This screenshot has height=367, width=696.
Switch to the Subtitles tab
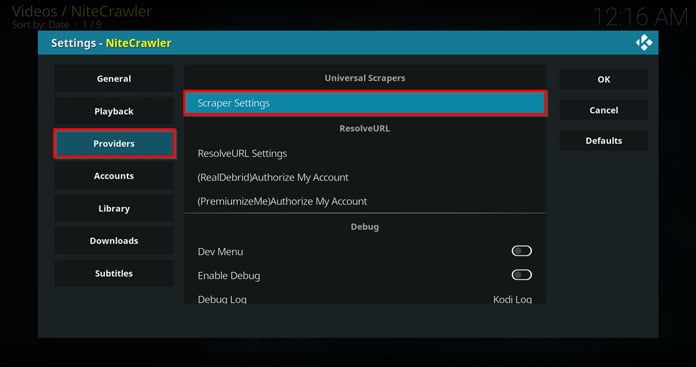click(114, 273)
